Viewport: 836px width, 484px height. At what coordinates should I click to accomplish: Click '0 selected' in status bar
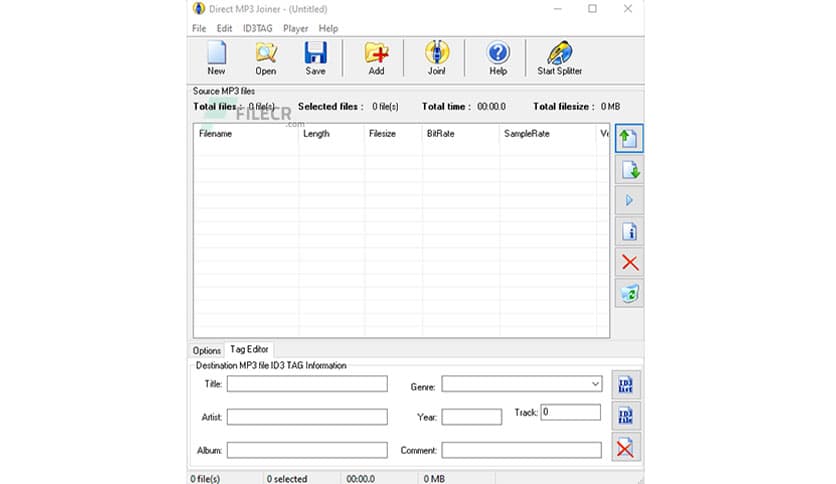[287, 479]
